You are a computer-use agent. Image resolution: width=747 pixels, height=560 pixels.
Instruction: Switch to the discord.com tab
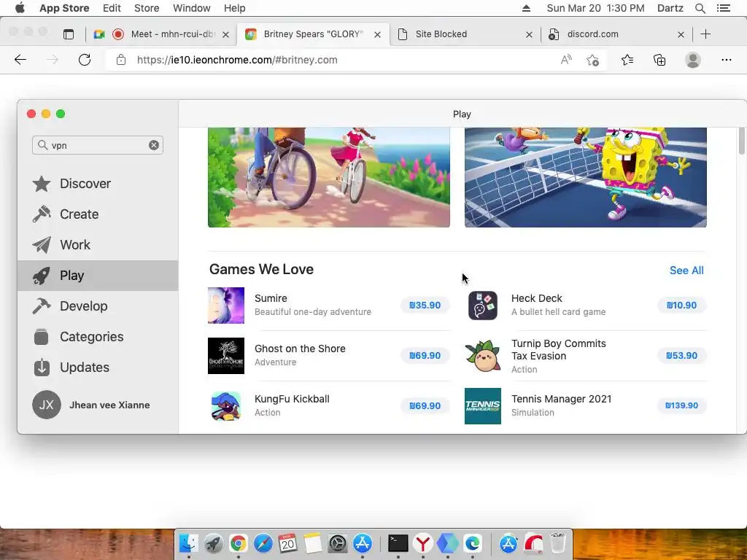(x=616, y=34)
